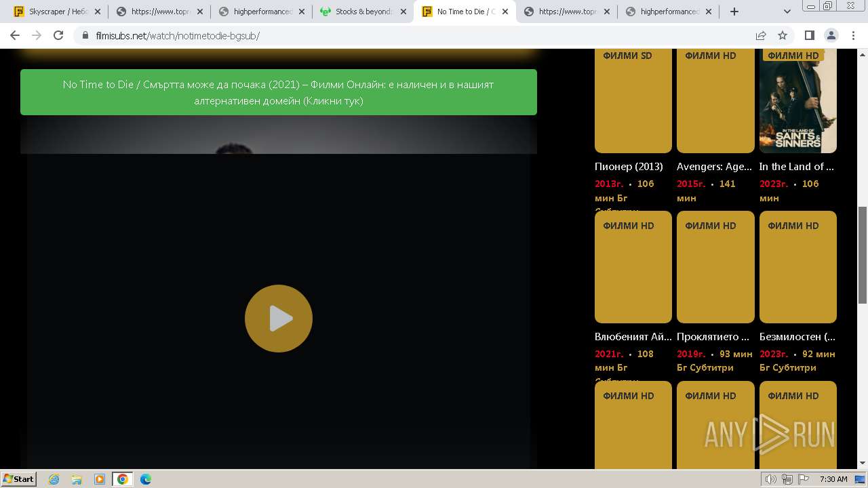Close the Skyscraper tab
This screenshot has height=488, width=868.
[98, 12]
